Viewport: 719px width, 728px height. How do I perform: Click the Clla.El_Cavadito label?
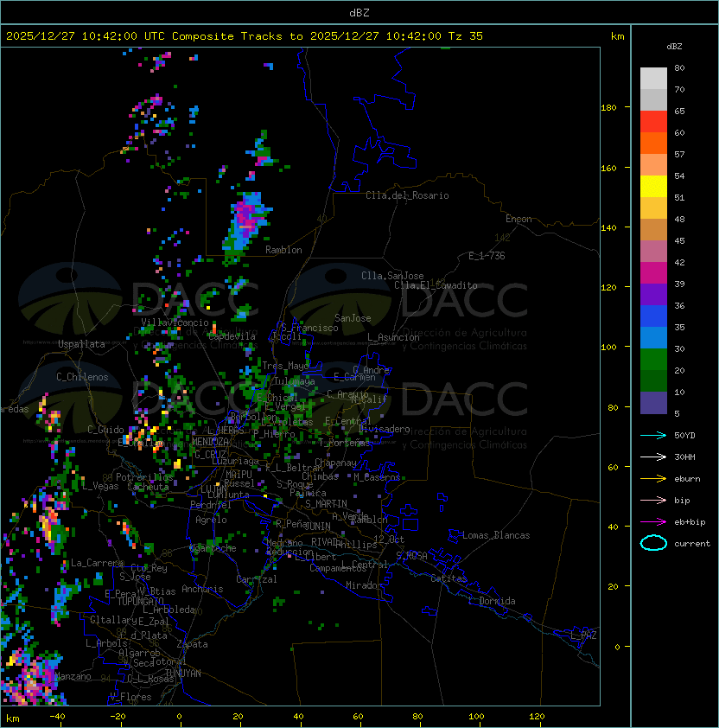436,285
